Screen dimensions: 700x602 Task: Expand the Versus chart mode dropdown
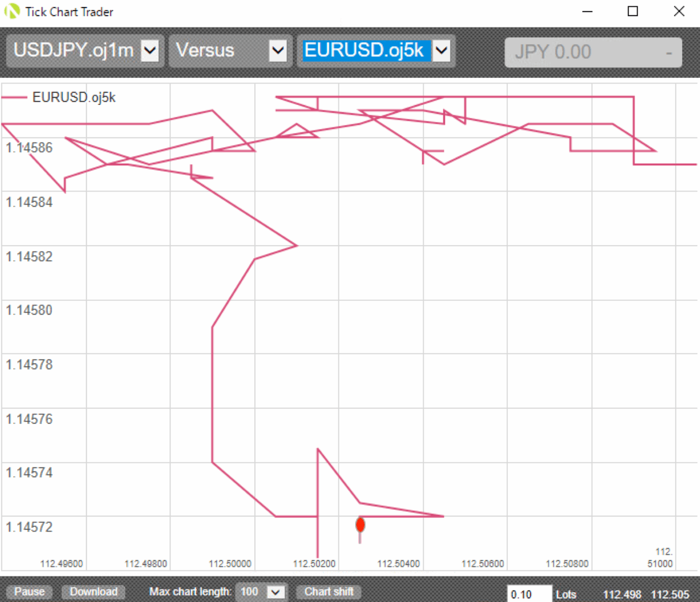coord(278,51)
